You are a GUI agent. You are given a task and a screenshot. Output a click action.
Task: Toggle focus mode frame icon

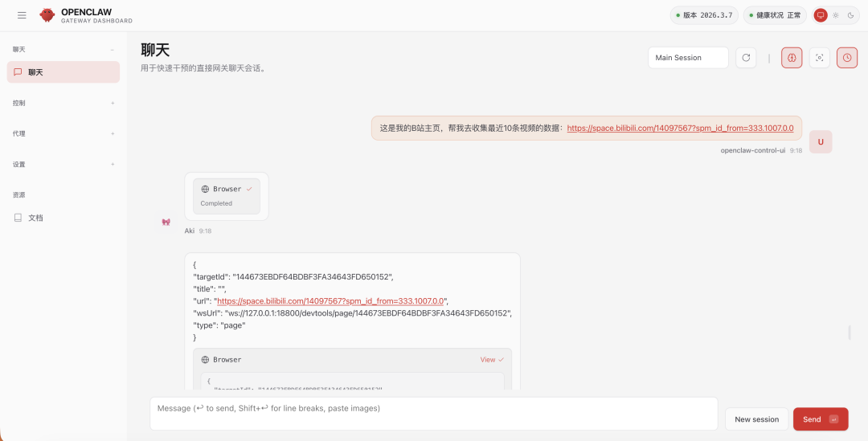(x=819, y=58)
